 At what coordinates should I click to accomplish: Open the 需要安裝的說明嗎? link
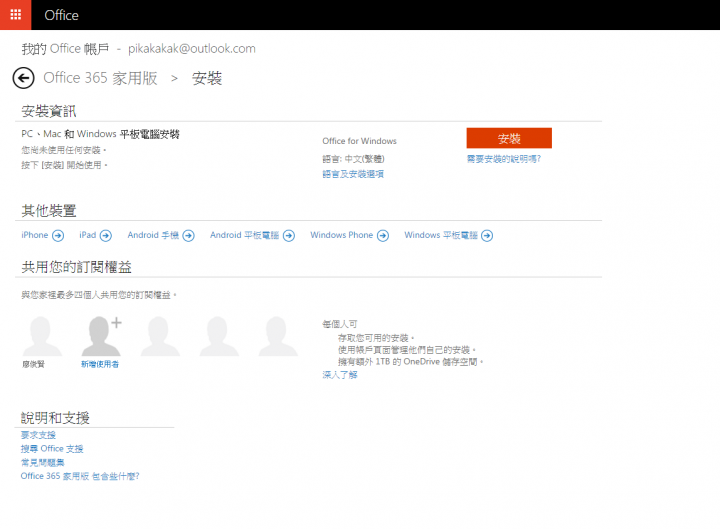click(504, 159)
